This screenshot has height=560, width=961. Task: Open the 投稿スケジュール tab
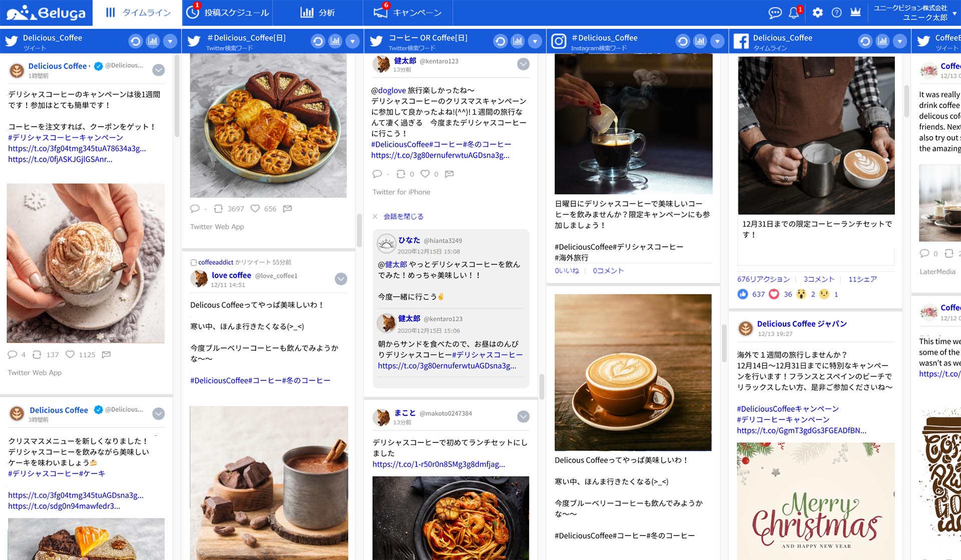point(228,13)
